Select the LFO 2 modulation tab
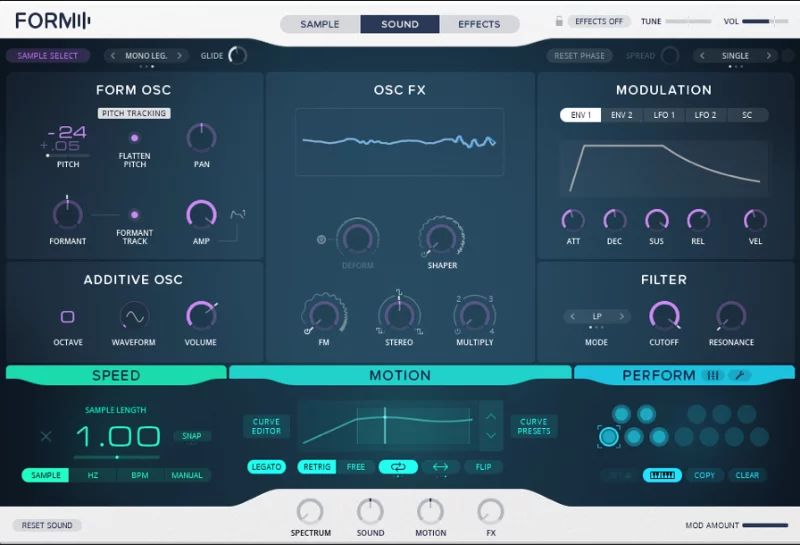Viewport: 800px width, 545px height. (705, 115)
